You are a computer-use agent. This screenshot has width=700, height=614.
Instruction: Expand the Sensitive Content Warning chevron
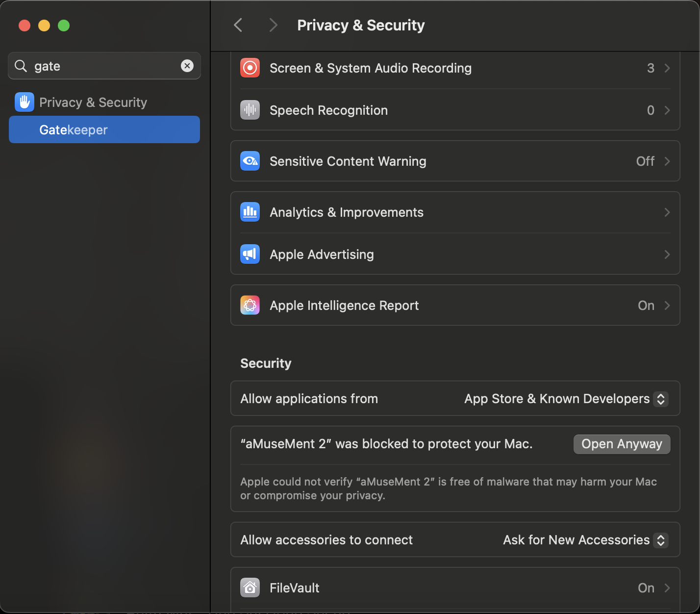[667, 161]
